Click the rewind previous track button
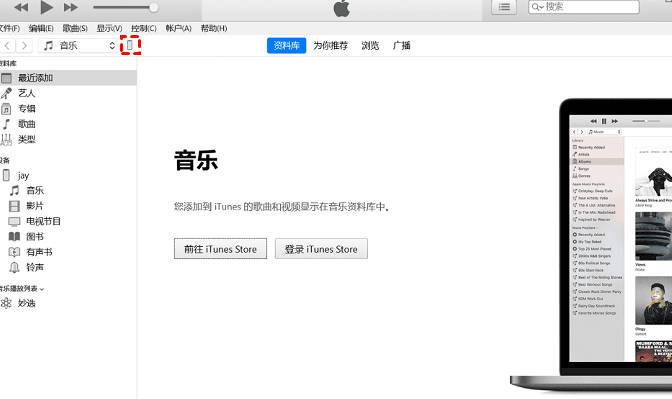This screenshot has height=399, width=672. pyautogui.click(x=21, y=7)
